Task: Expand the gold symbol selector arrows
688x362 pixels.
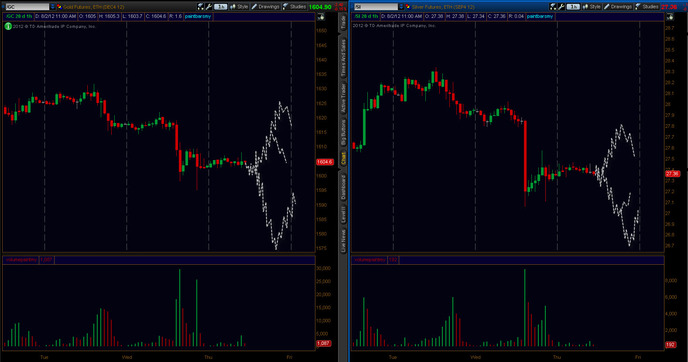Action: click(53, 7)
